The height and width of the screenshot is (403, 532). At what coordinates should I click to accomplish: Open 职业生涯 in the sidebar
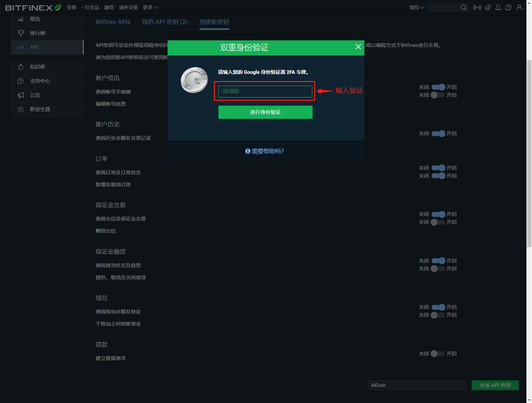pos(47,109)
